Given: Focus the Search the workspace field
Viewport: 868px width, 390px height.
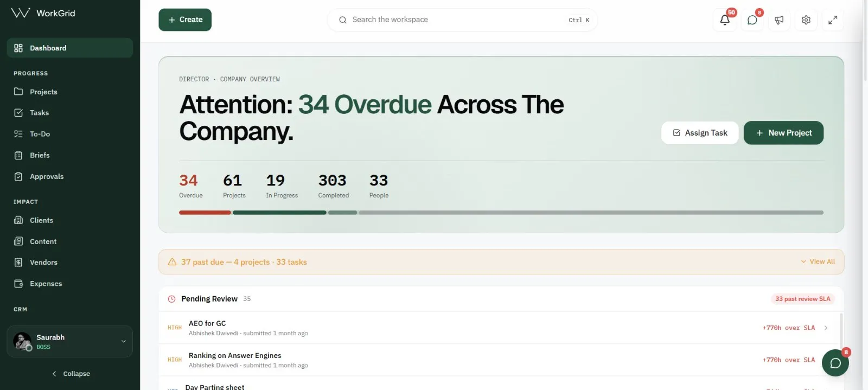Looking at the screenshot, I should pos(462,20).
